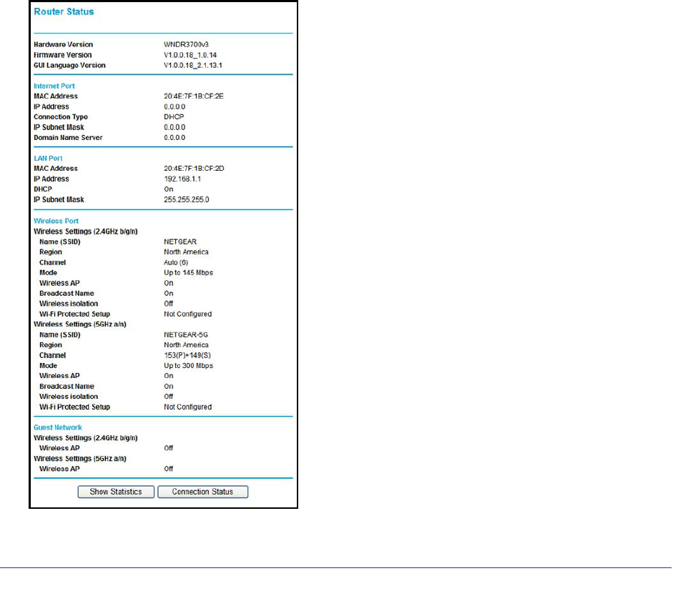Click the Connection Type label
This screenshot has width=673, height=616.
point(61,116)
